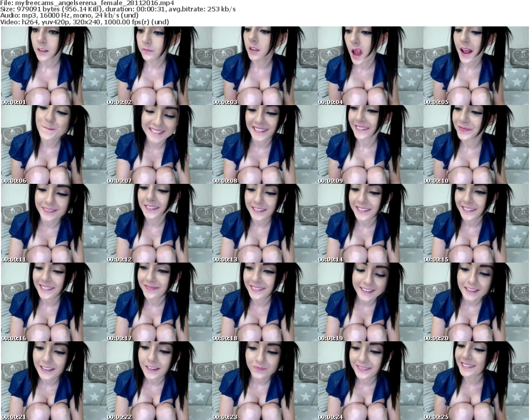Click the thumbnail frame stamped 00:00:21
The height and width of the screenshot is (420, 530).
tap(54, 381)
